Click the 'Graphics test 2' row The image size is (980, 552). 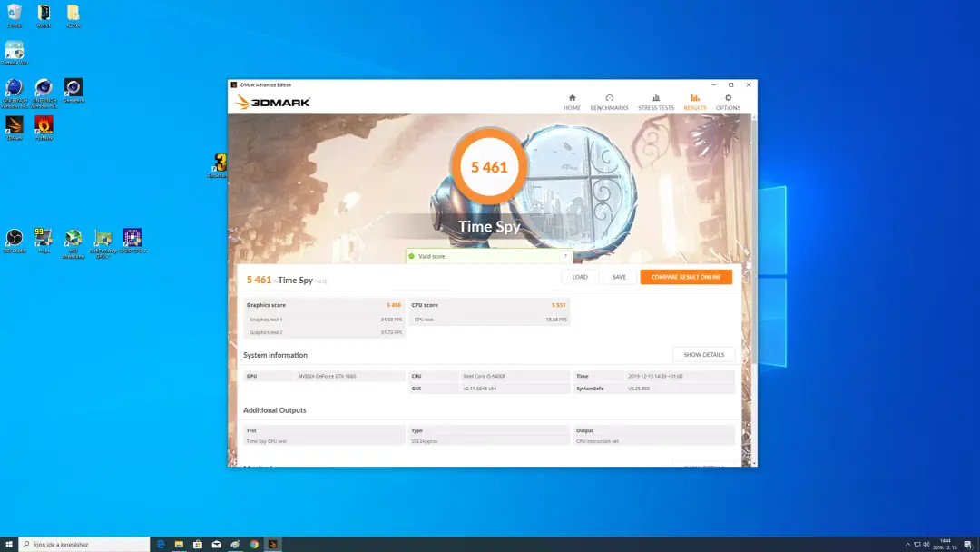[324, 332]
